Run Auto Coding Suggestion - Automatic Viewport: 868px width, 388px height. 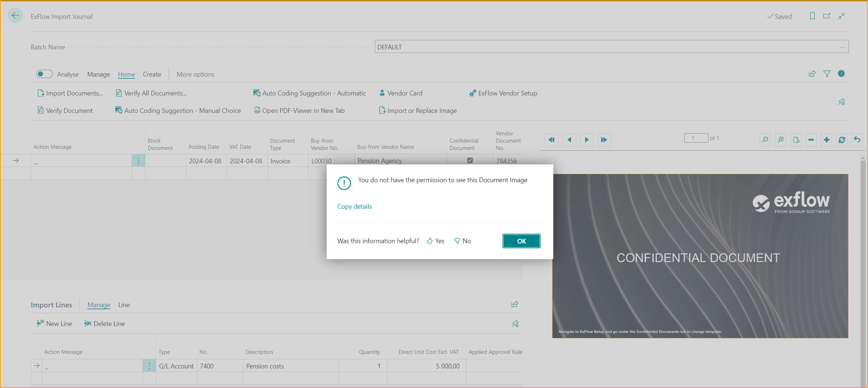[310, 93]
